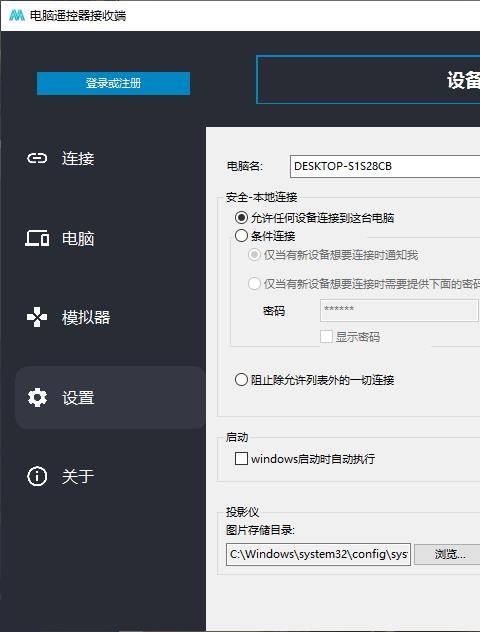Click the gear icon beside 设置
This screenshot has height=632, width=480.
(x=37, y=397)
